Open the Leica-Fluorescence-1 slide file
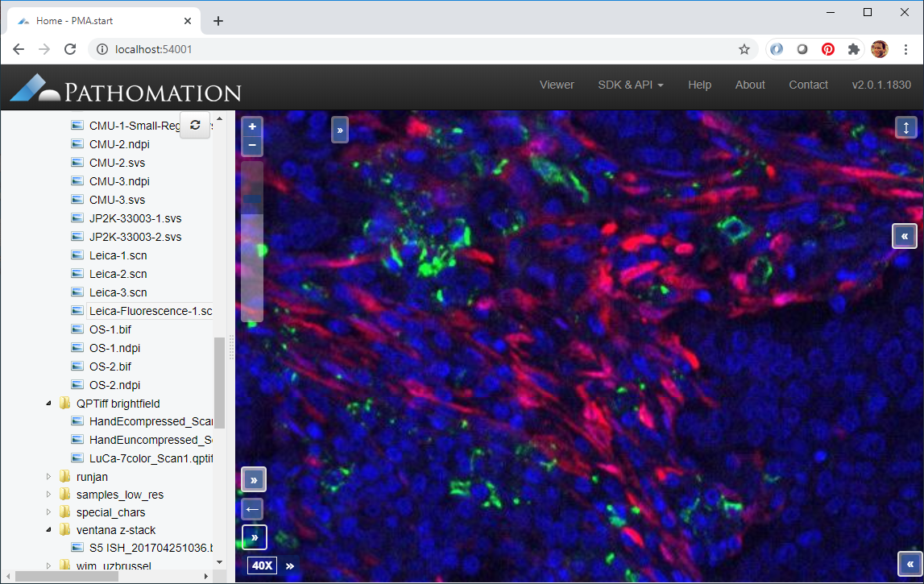924x584 pixels. tap(150, 311)
